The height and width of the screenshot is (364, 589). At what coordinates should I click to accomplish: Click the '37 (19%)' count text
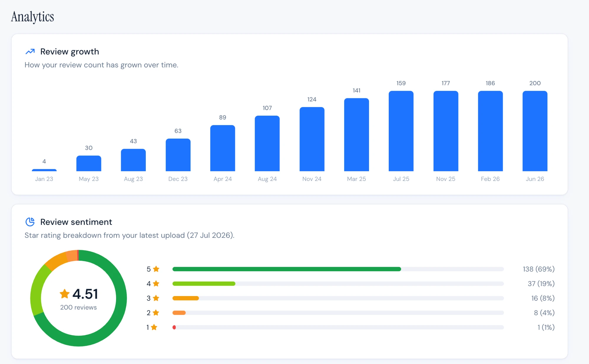[541, 283]
